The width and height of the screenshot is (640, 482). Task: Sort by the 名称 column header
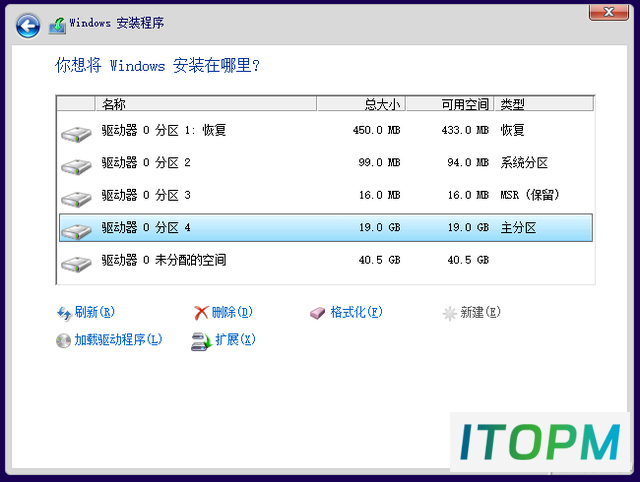pos(206,104)
